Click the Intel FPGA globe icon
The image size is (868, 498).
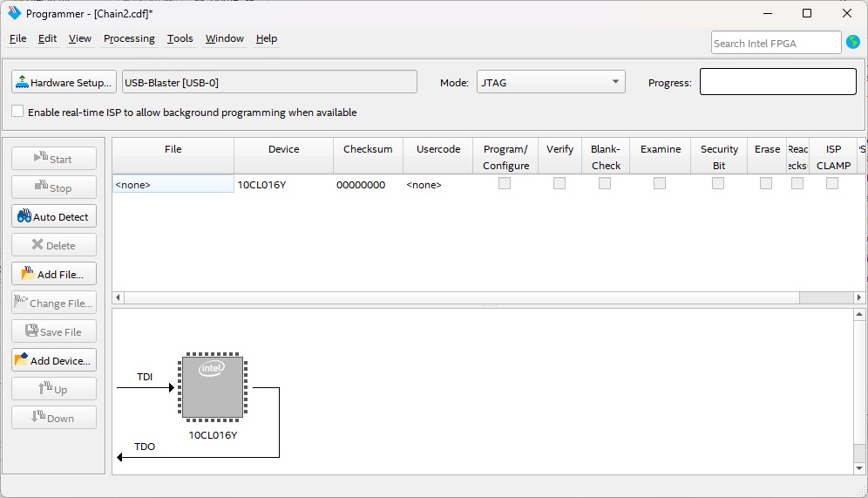coord(853,42)
